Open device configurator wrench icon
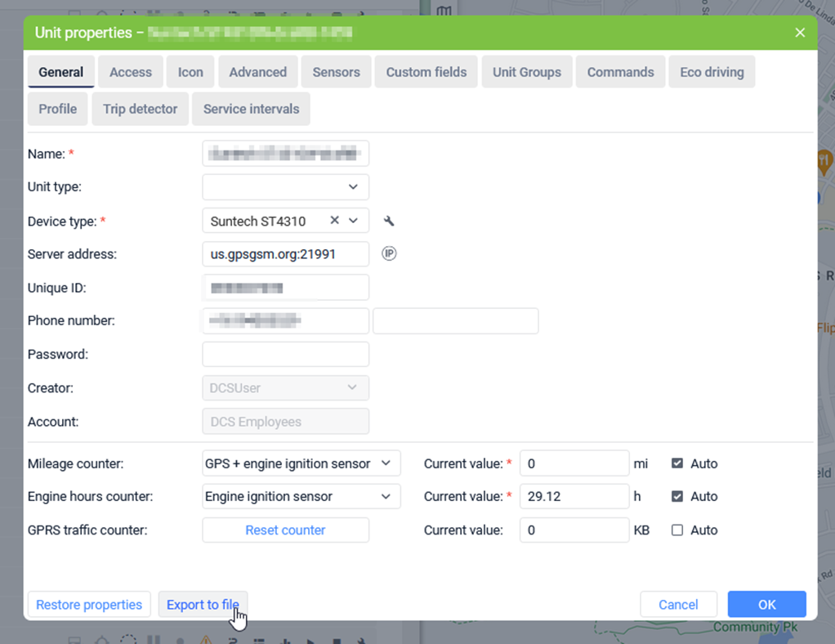This screenshot has width=835, height=644. [x=389, y=221]
